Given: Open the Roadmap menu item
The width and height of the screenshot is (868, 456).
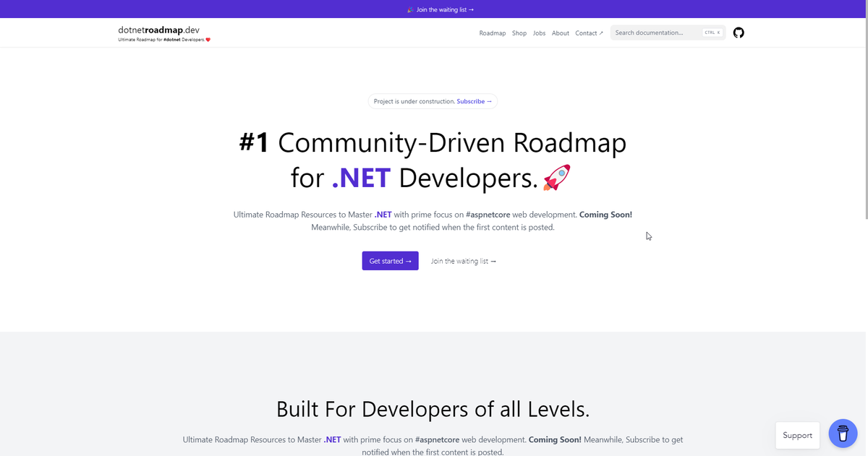Looking at the screenshot, I should (x=493, y=33).
